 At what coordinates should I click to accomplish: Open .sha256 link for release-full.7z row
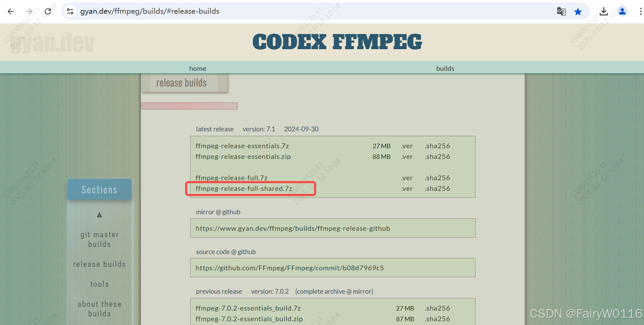point(437,178)
